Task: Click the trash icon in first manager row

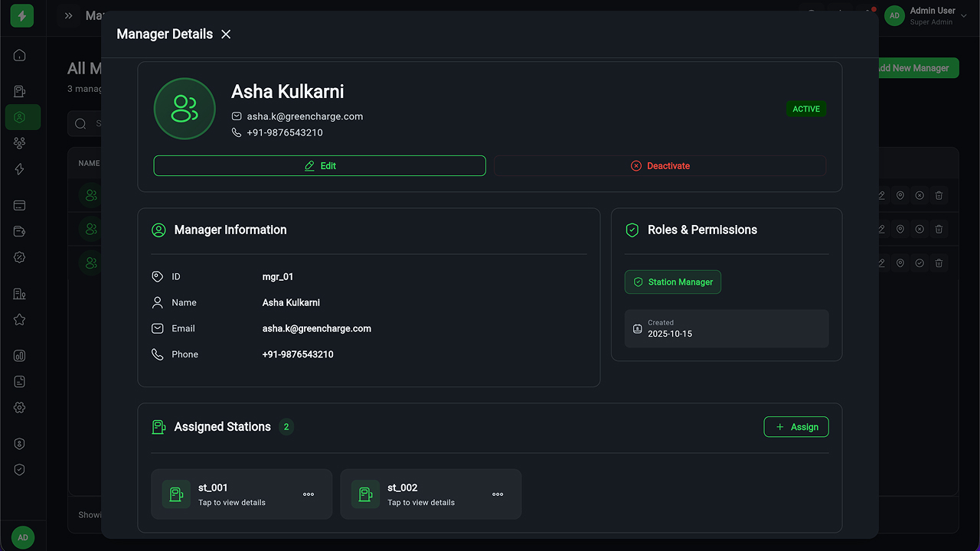Action: (x=939, y=195)
